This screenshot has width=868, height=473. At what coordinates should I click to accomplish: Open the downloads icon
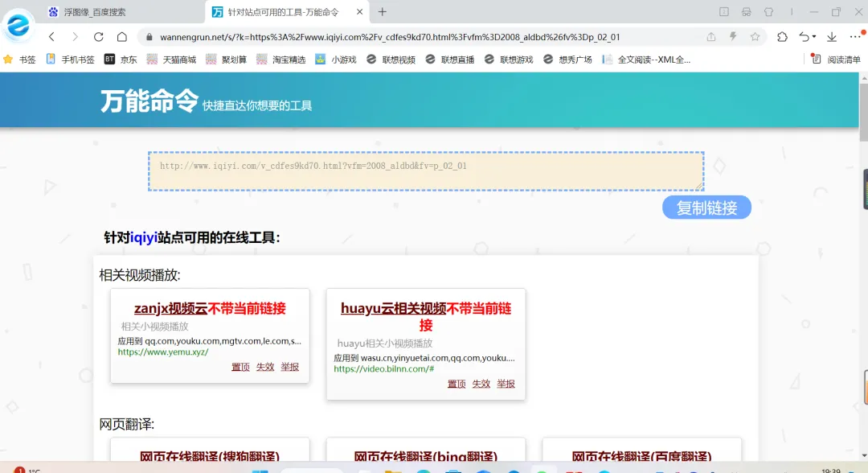tap(832, 37)
